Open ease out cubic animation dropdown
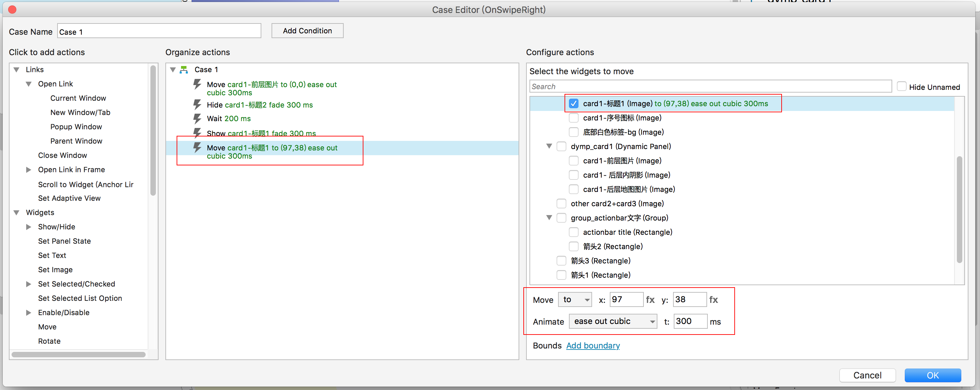 click(612, 322)
